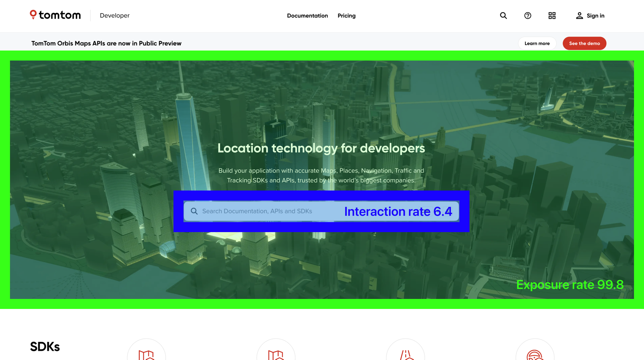This screenshot has height=360, width=644.
Task: Open the help question-mark icon
Action: pos(528,16)
